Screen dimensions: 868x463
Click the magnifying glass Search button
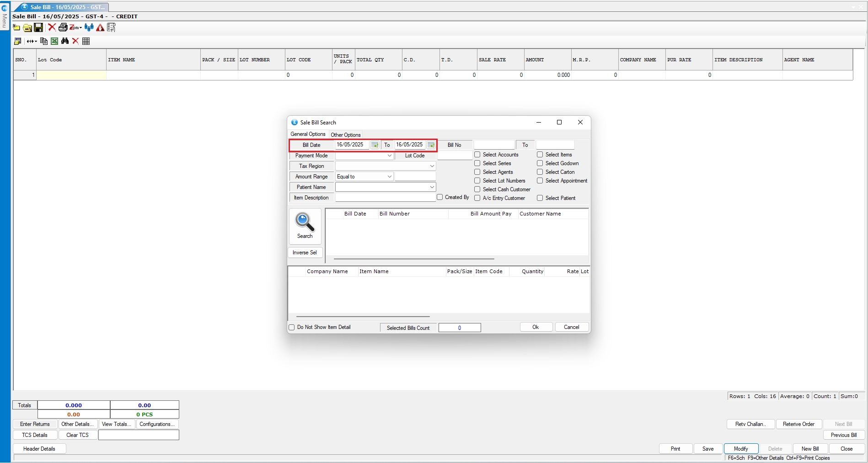[305, 226]
